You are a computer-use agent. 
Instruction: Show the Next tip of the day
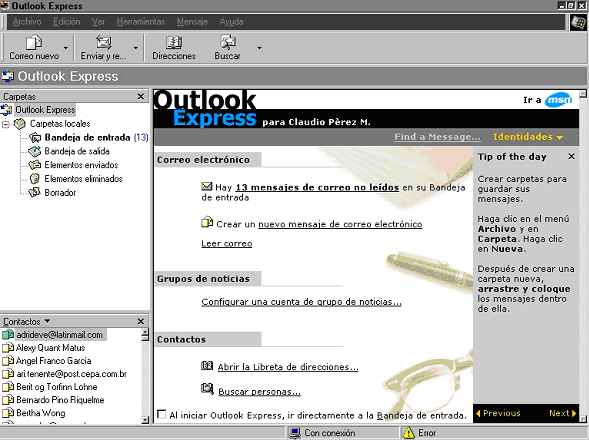(x=562, y=413)
